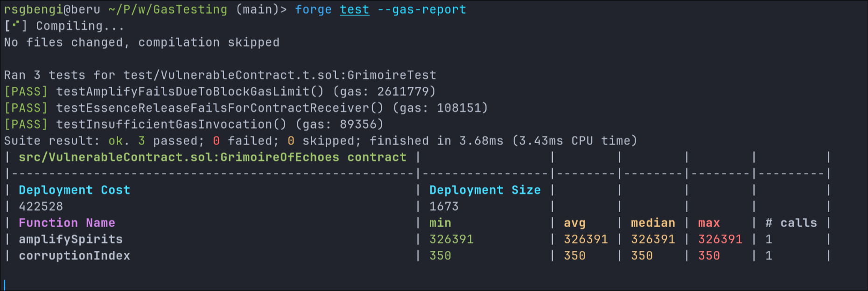Select the corruptionIndex function row name
Image resolution: width=868 pixels, height=291 pixels.
pyautogui.click(x=74, y=256)
